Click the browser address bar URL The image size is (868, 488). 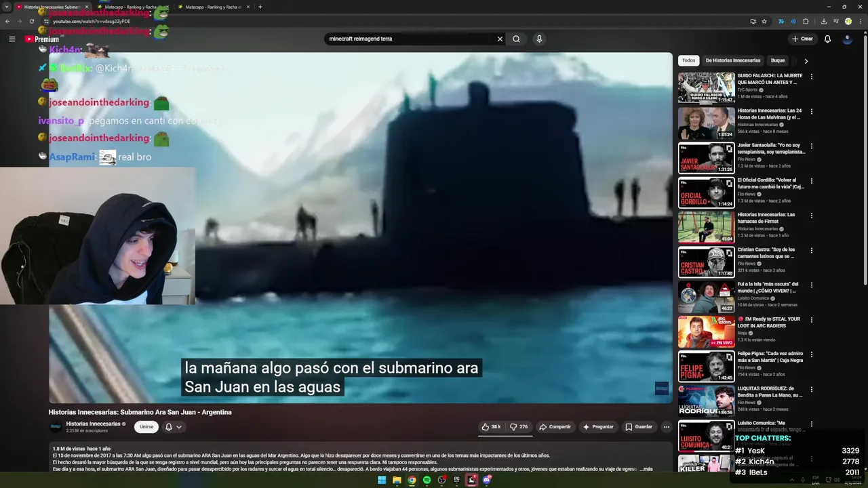[x=92, y=21]
